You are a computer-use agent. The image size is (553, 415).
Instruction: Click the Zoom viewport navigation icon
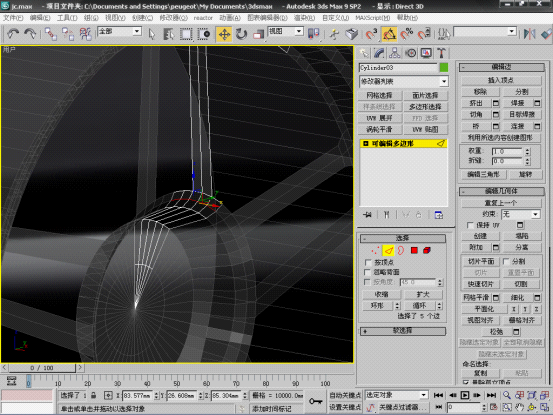[507, 395]
